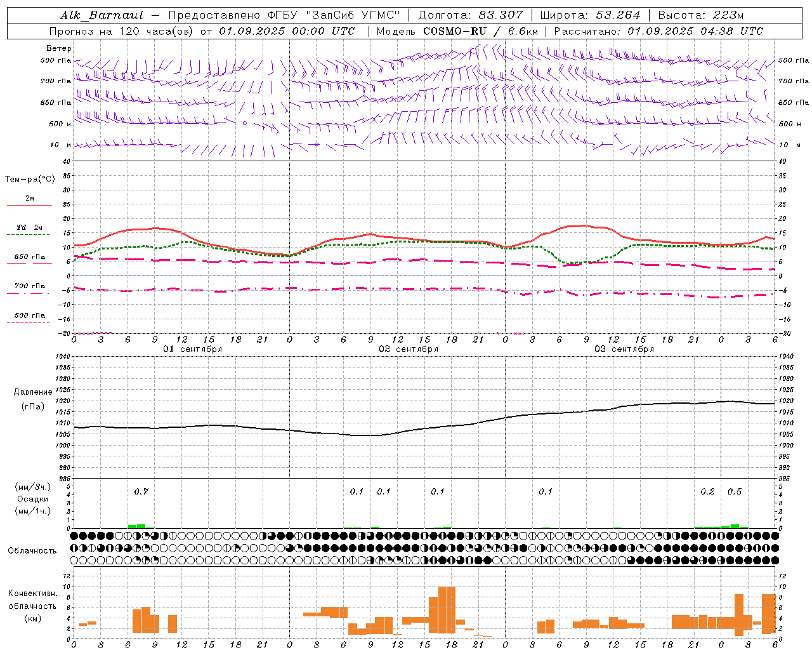Click the 'Td 2м' dew point legend entry

(30, 227)
